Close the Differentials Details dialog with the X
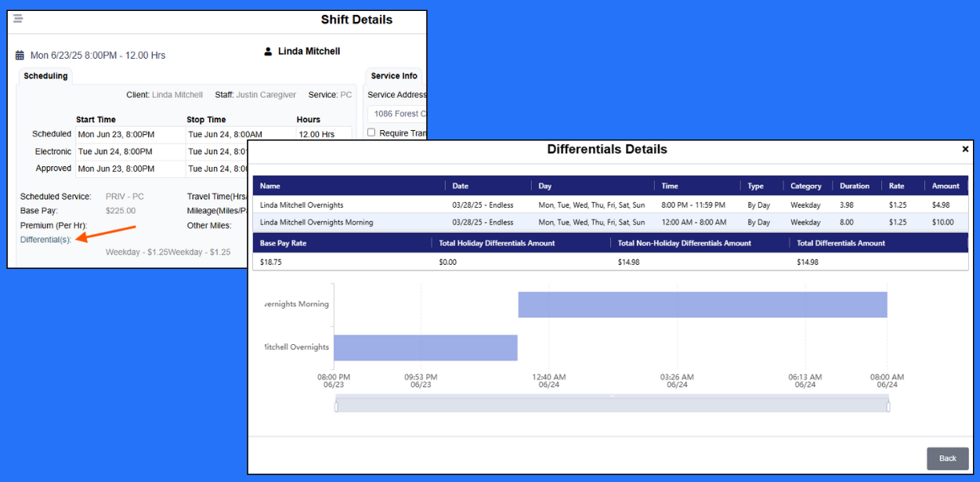 (965, 149)
